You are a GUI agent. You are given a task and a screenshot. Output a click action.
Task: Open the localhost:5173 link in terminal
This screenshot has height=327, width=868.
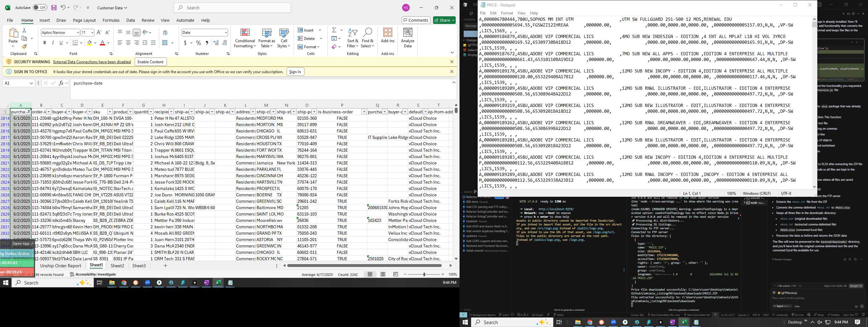coord(556,209)
